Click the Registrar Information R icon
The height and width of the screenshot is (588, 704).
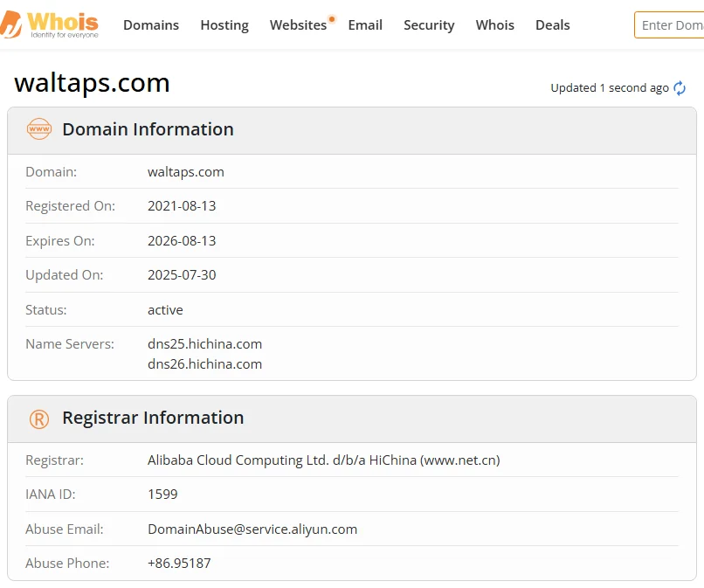pyautogui.click(x=39, y=419)
